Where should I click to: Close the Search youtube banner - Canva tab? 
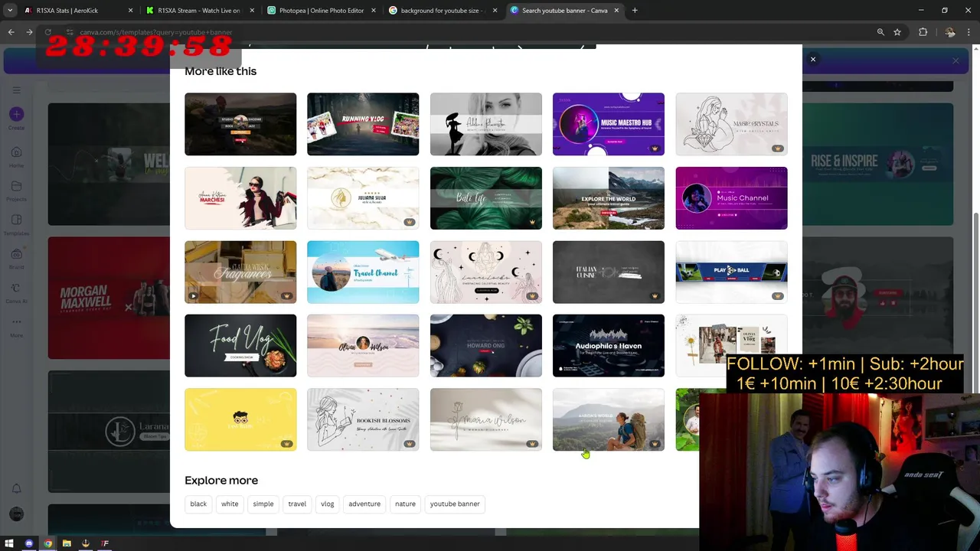[616, 11]
